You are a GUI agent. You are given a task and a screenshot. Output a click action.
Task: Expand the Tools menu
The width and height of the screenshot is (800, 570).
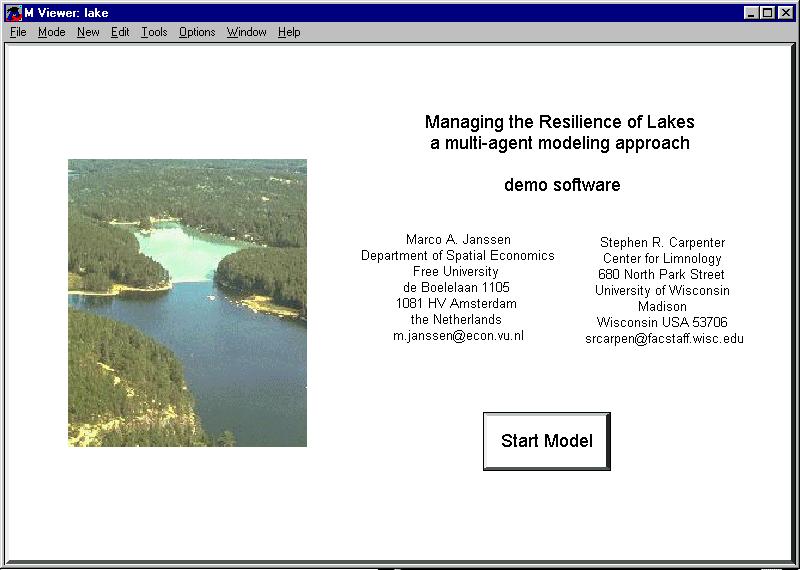[x=154, y=32]
